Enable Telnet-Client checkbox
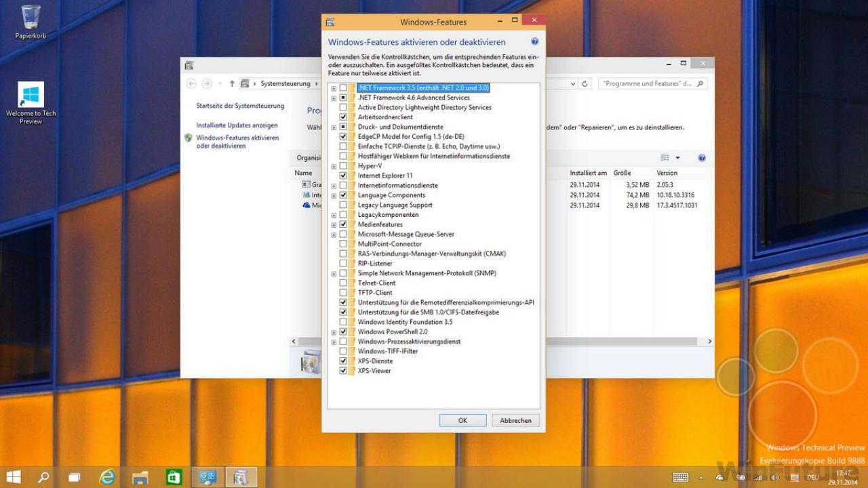The image size is (868, 488). [x=343, y=283]
